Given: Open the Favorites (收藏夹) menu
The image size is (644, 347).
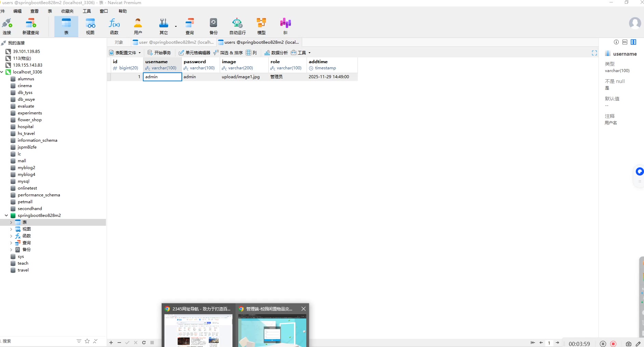Looking at the screenshot, I should coord(67,11).
